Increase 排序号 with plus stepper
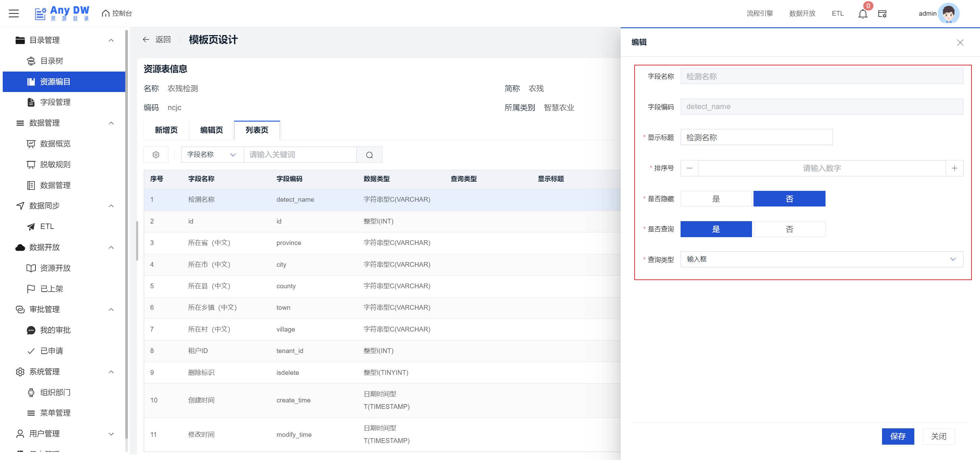This screenshot has height=460, width=980. [954, 168]
